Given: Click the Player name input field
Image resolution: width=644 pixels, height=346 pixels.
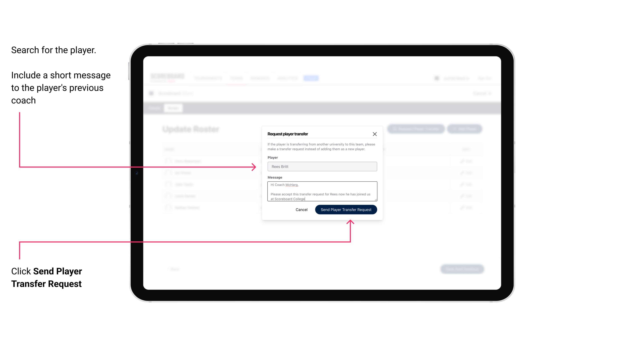Looking at the screenshot, I should tap(321, 167).
